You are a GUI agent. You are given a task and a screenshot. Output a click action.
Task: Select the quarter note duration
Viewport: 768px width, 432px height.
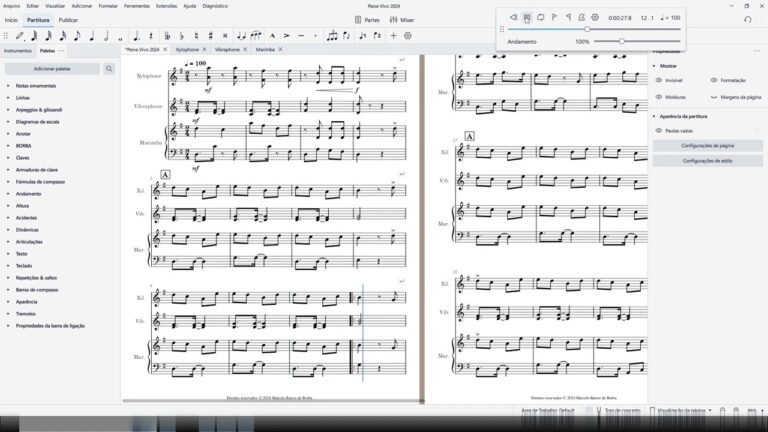click(93, 36)
